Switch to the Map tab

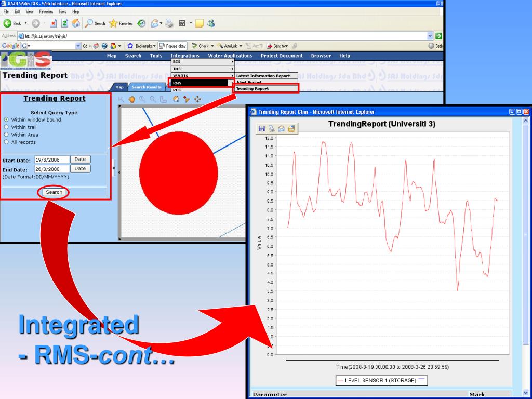click(119, 87)
